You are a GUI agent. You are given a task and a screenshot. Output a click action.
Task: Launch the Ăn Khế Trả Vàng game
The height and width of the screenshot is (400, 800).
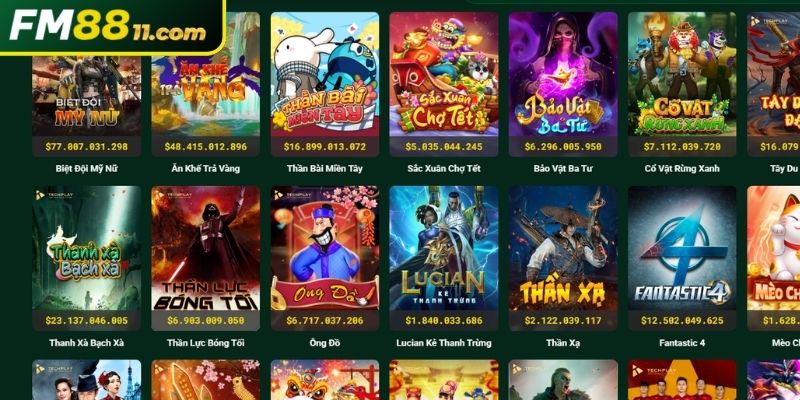coord(206,74)
